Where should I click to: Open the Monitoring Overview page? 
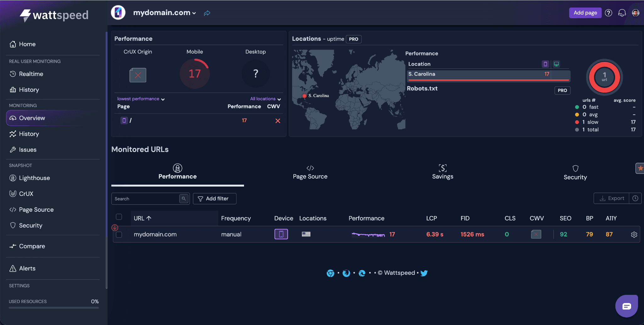coord(53,118)
